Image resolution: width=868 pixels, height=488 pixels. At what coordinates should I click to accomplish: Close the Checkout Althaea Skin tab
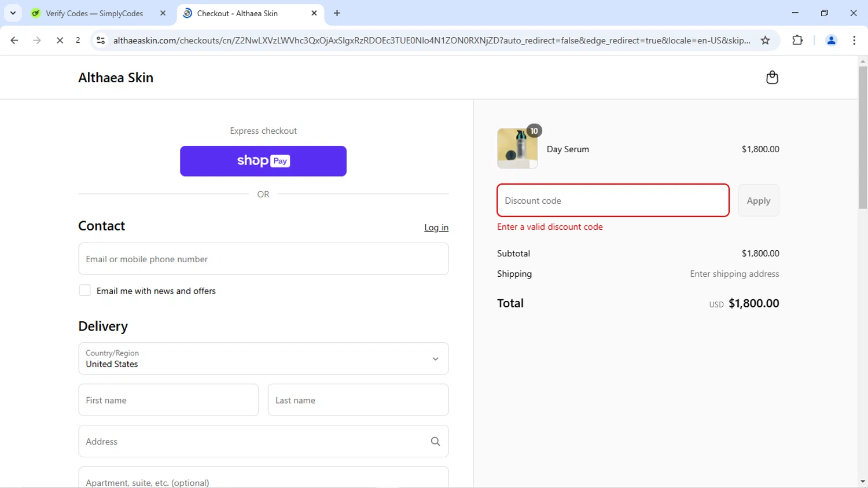[314, 13]
